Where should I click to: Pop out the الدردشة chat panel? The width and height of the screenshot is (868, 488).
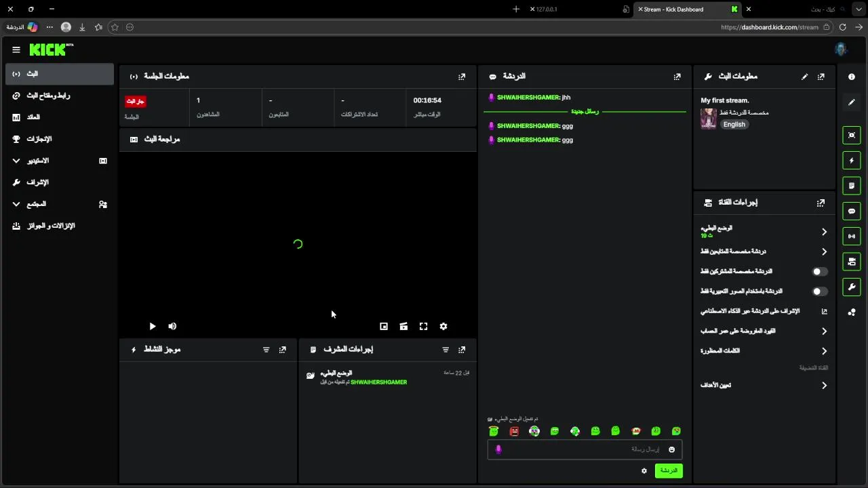click(x=677, y=77)
